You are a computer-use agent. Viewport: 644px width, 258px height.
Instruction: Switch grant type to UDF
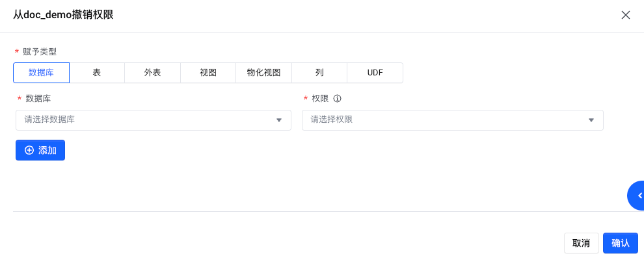[375, 73]
